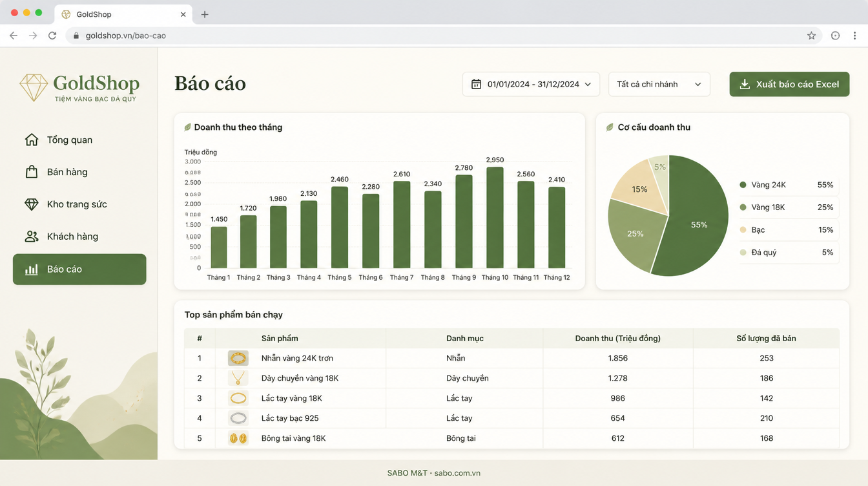Viewport: 868px width, 486px height.
Task: Click the quantity value 253 in table
Action: [767, 358]
